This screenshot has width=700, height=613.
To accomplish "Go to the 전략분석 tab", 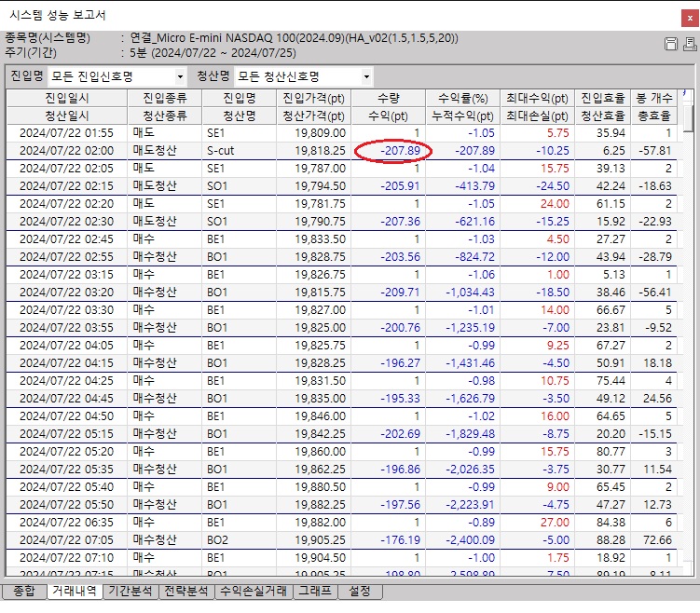I will coord(185,591).
